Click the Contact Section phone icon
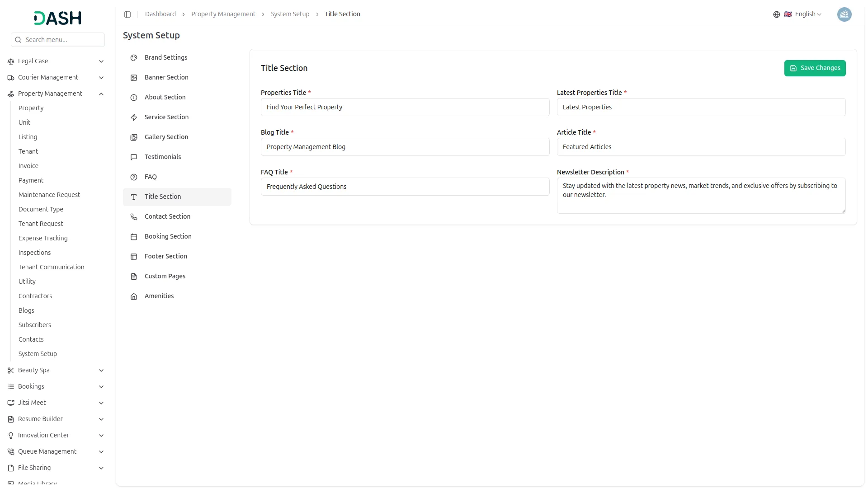868x488 pixels. click(134, 217)
